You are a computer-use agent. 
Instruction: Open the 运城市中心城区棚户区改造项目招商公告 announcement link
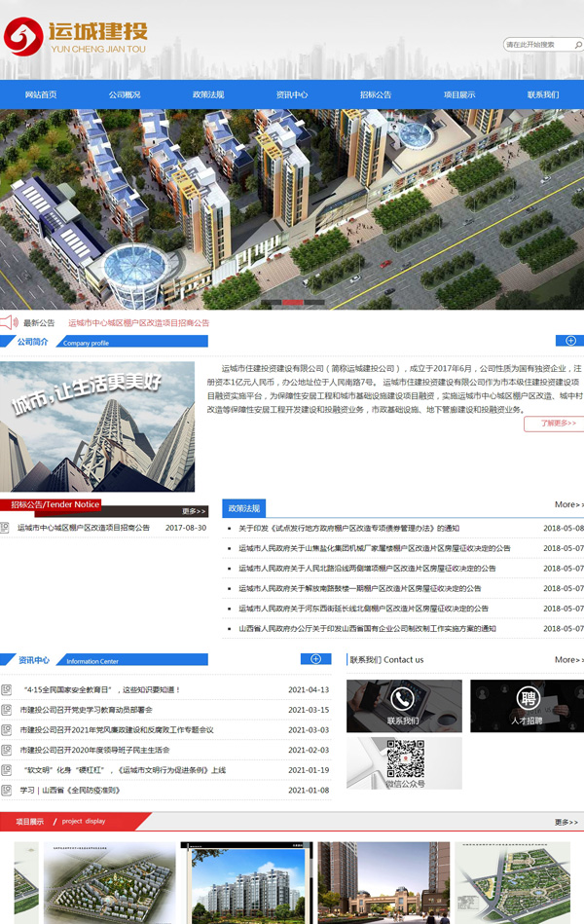tap(138, 322)
